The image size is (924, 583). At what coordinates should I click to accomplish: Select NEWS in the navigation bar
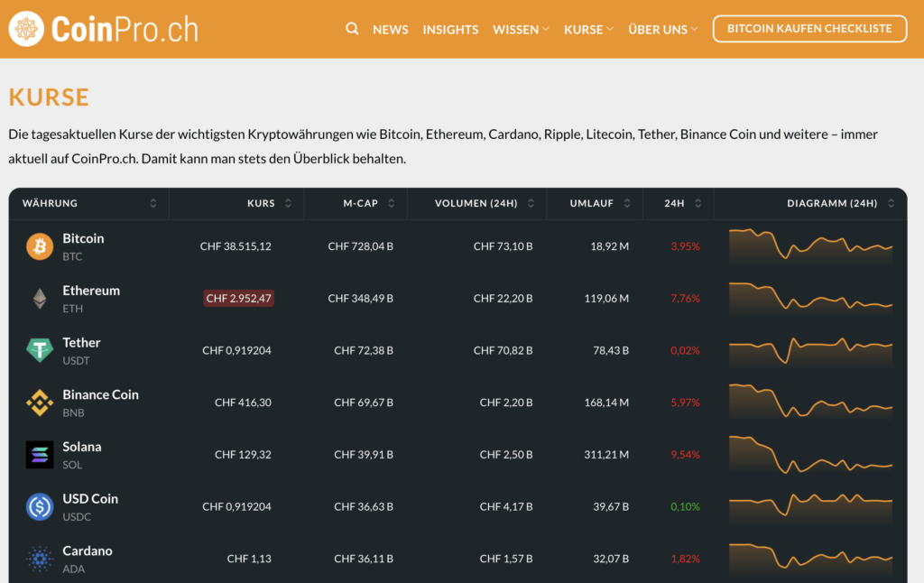(x=390, y=29)
